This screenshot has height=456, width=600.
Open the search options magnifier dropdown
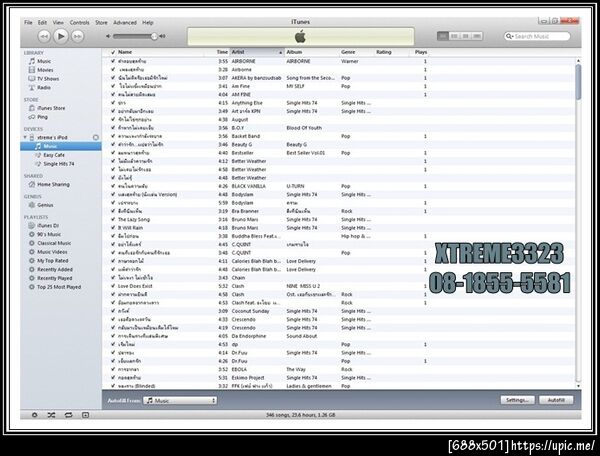(509, 36)
